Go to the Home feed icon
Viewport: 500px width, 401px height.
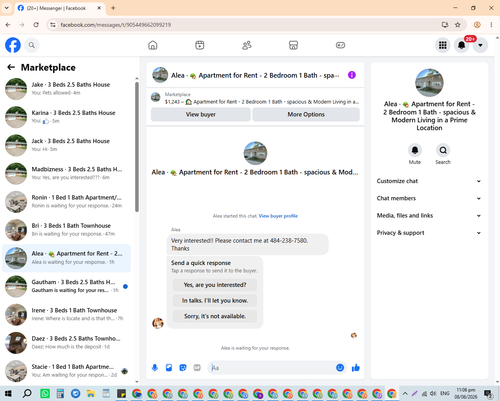pyautogui.click(x=153, y=45)
